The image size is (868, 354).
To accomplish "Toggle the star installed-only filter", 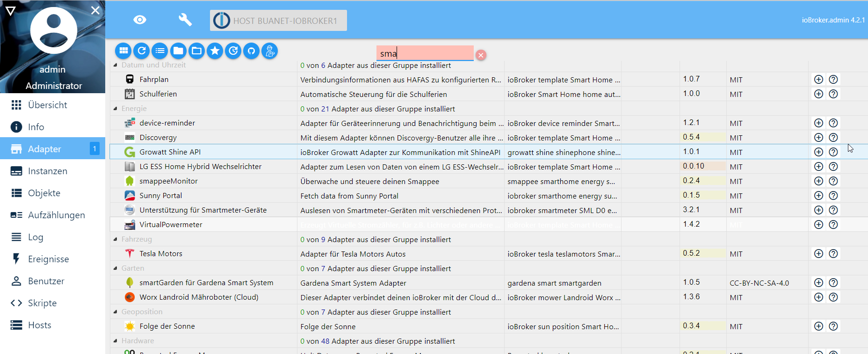I will [215, 51].
